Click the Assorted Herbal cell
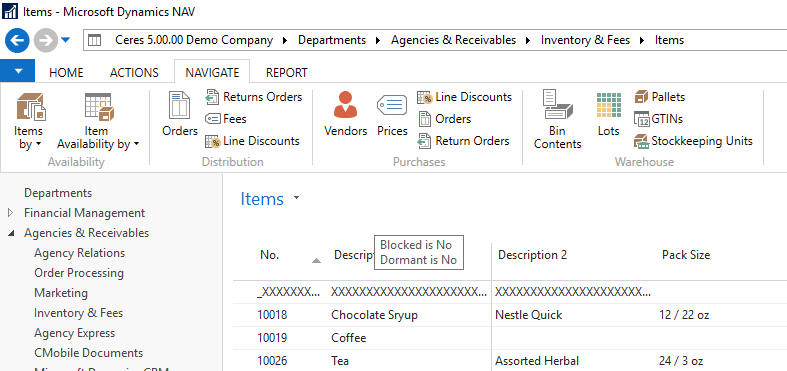The height and width of the screenshot is (371, 787). coord(537,360)
